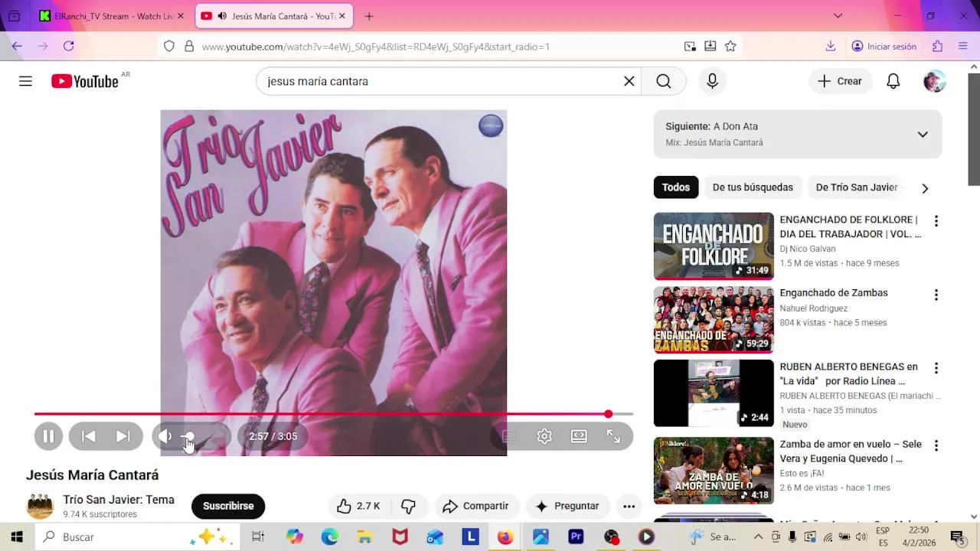This screenshot has width=980, height=551.
Task: Open the Dj Nico Galvan channel
Action: click(x=807, y=249)
